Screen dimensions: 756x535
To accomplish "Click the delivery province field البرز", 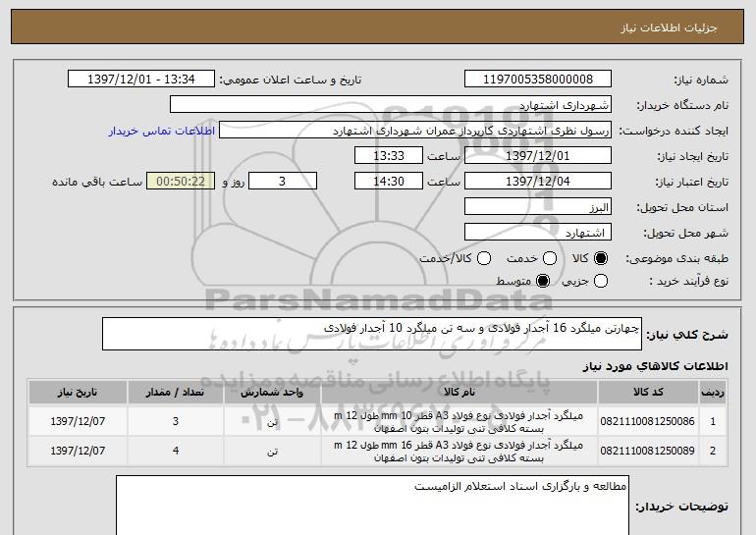I will [x=538, y=207].
